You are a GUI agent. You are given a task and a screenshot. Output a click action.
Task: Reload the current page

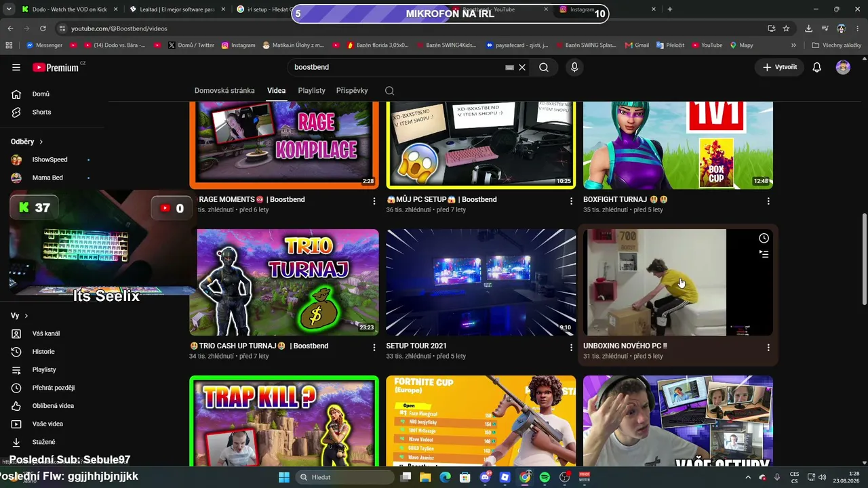[x=43, y=28]
